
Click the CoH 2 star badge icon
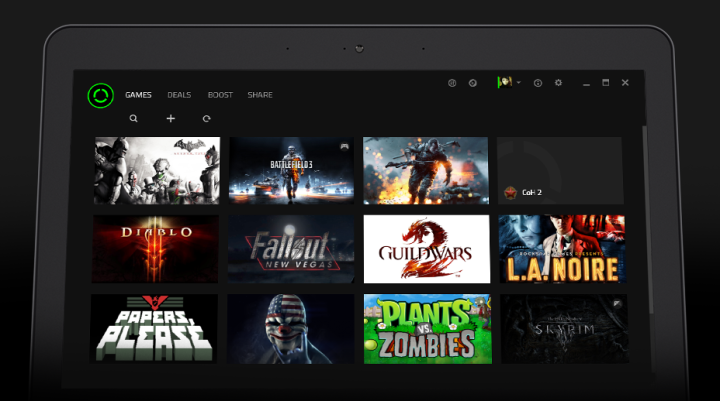(x=510, y=192)
